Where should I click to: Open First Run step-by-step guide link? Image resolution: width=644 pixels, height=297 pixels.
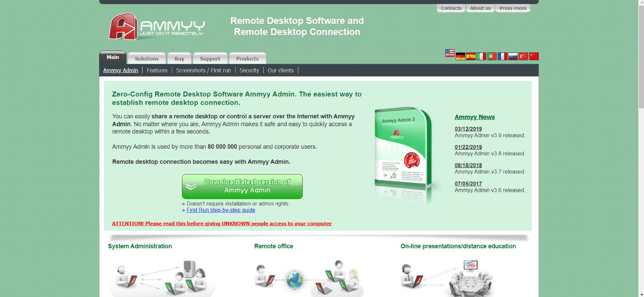click(x=221, y=210)
